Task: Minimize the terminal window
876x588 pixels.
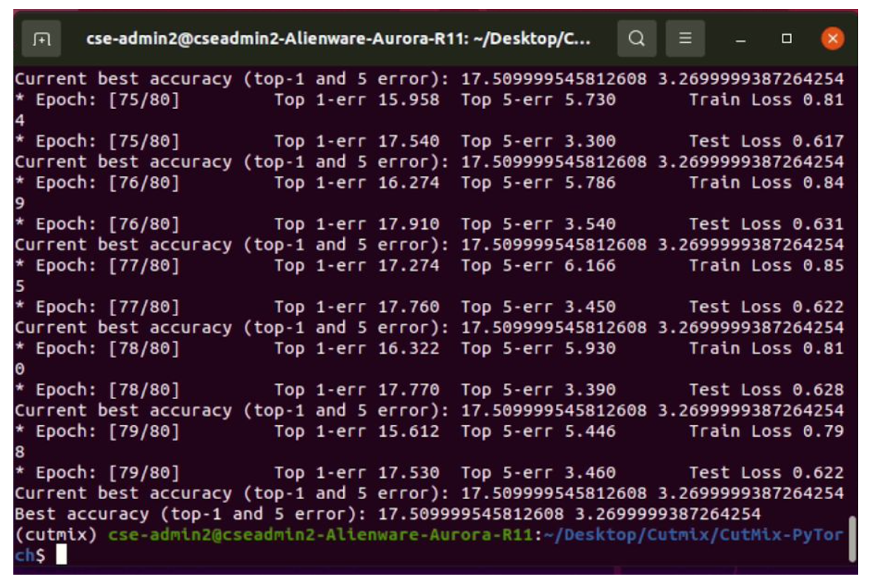Action: pos(741,39)
